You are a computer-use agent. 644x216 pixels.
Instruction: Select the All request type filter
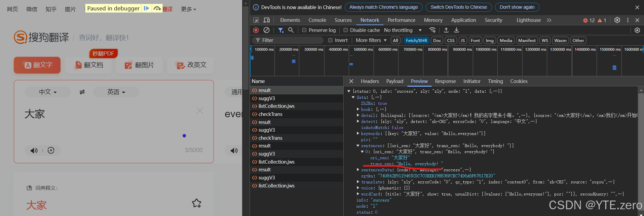coord(395,40)
